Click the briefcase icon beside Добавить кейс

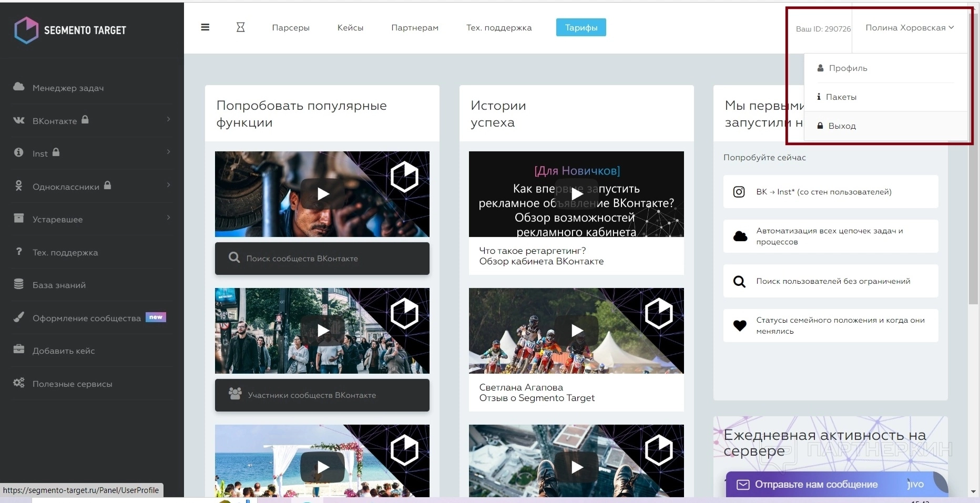(x=19, y=349)
